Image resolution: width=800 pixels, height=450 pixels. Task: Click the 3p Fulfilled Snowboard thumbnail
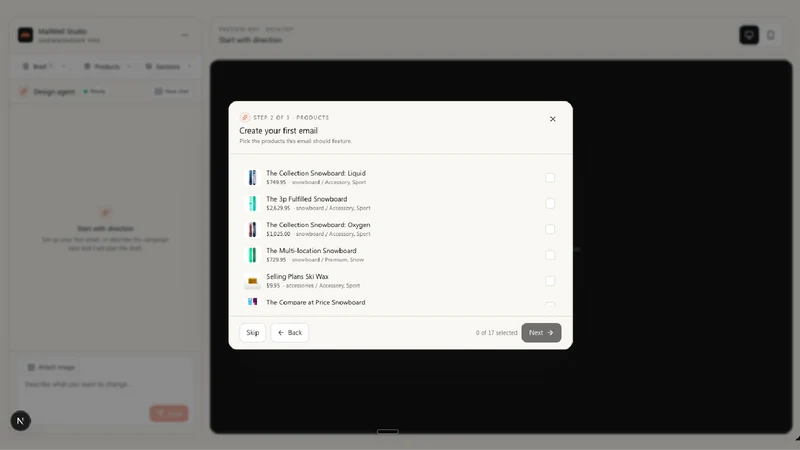pos(253,204)
